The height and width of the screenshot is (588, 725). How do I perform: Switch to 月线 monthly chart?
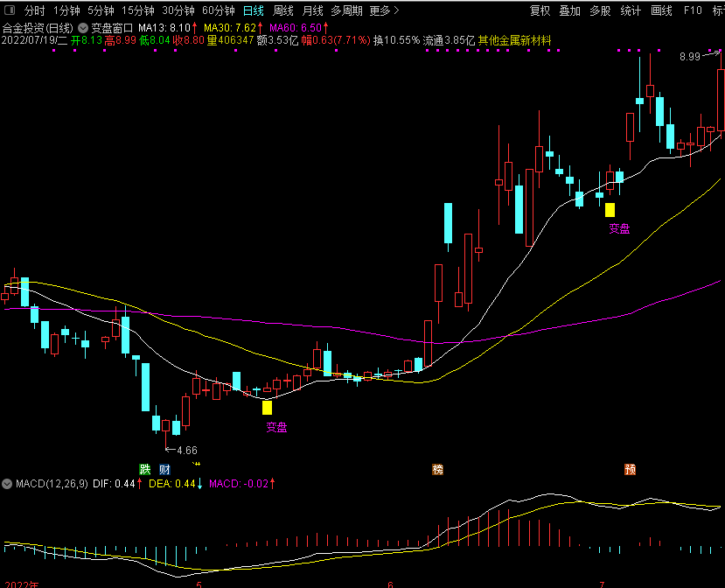312,10
